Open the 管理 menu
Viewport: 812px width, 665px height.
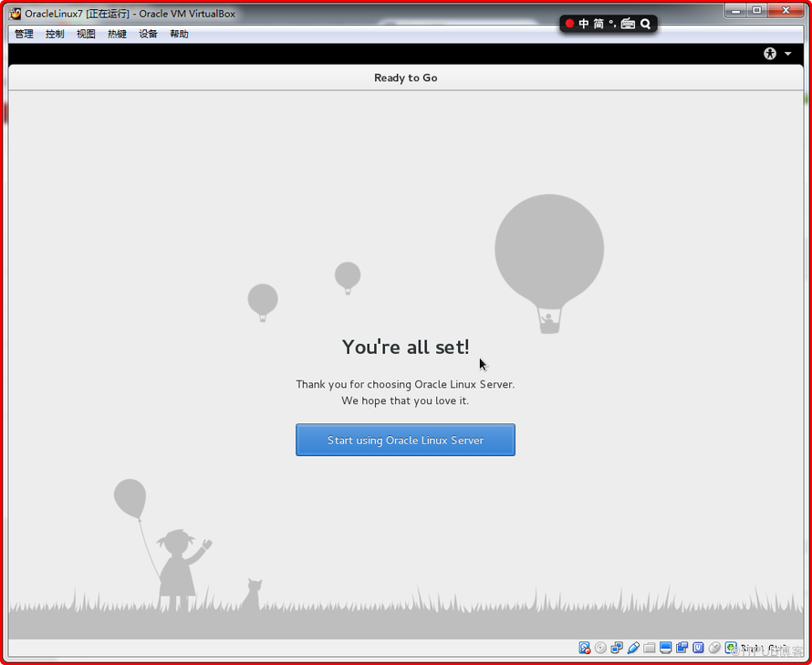pos(24,34)
